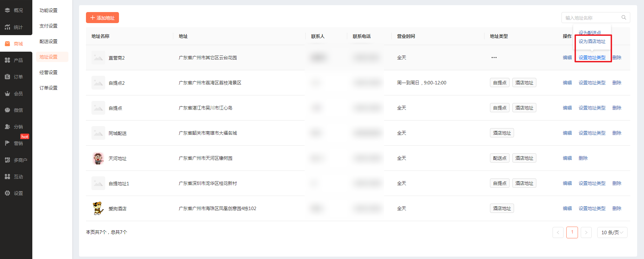The width and height of the screenshot is (644, 259).
Task: Click 设置地址类型 for 自提地址1
Action: coord(592,183)
